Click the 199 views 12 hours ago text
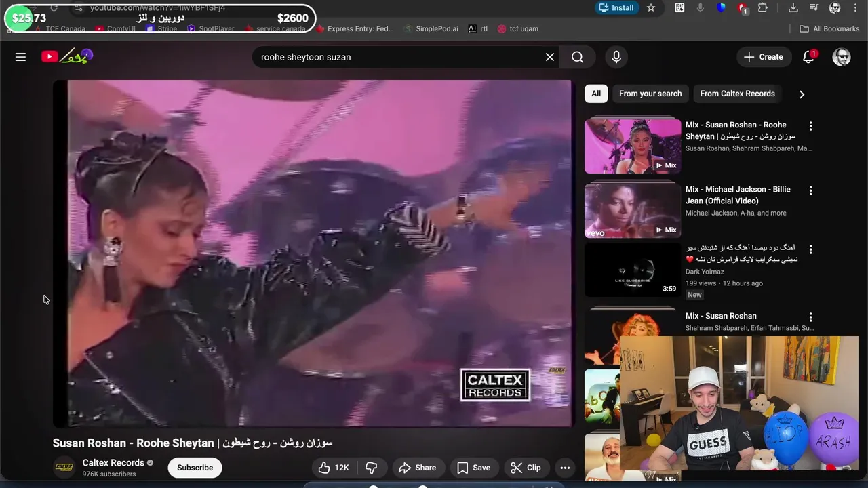 point(724,283)
